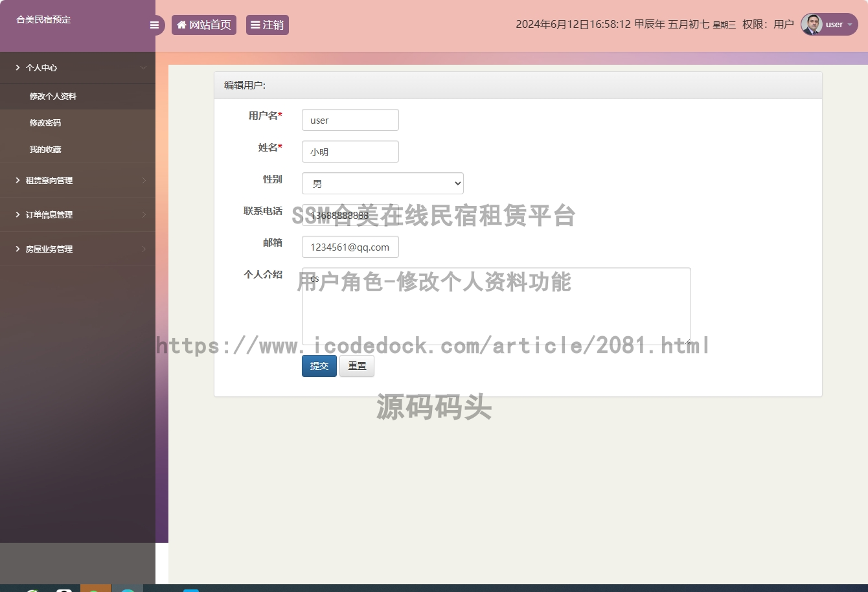
Task: Click the textarea resize handle corner
Action: tap(687, 341)
